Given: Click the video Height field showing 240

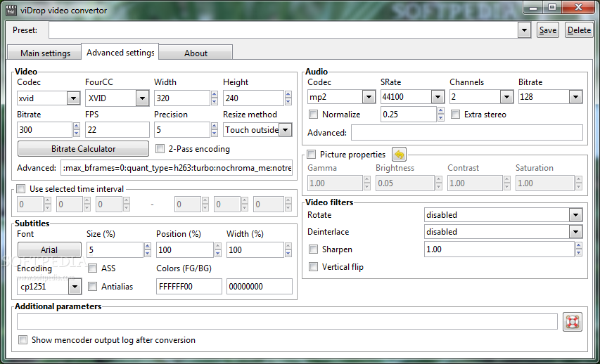Looking at the screenshot, I should tap(253, 98).
